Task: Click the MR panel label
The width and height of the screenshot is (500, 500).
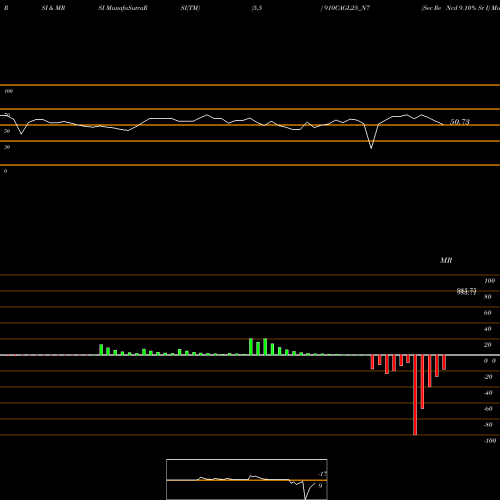Action: tap(446, 260)
